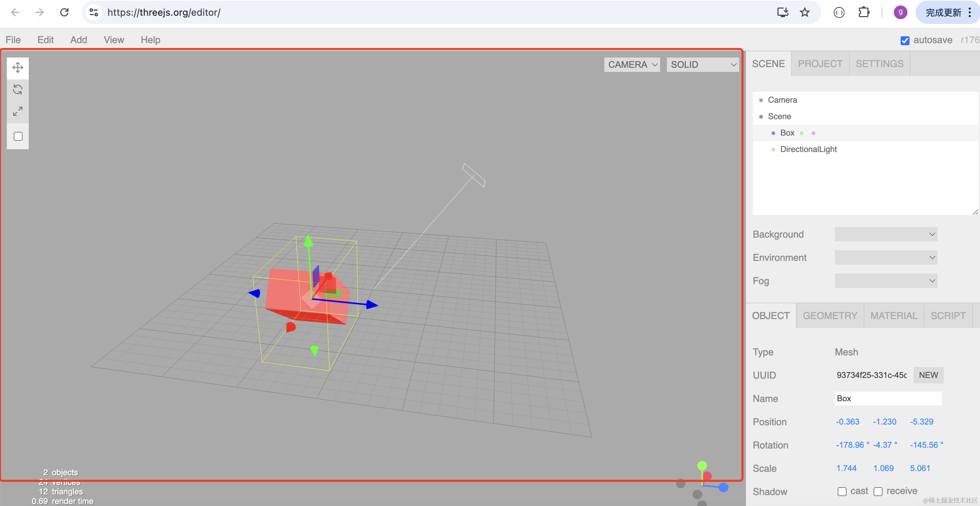
Task: Click Rotation X value -178.96°
Action: [852, 445]
